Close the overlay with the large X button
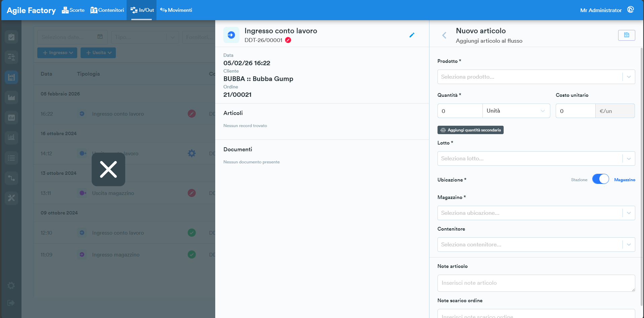Image resolution: width=644 pixels, height=318 pixels. pos(108,169)
